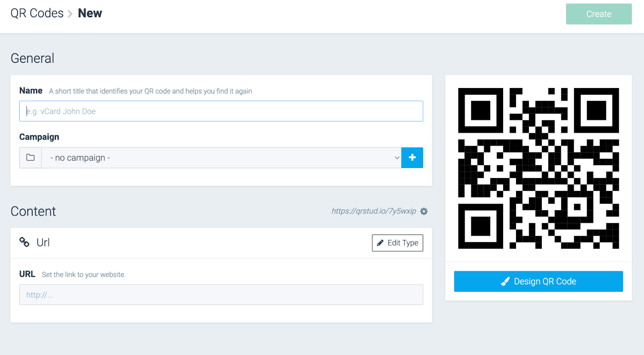This screenshot has height=355, width=644.
Task: Click the breadcrumb chevron after QR Codes
Action: tap(70, 14)
